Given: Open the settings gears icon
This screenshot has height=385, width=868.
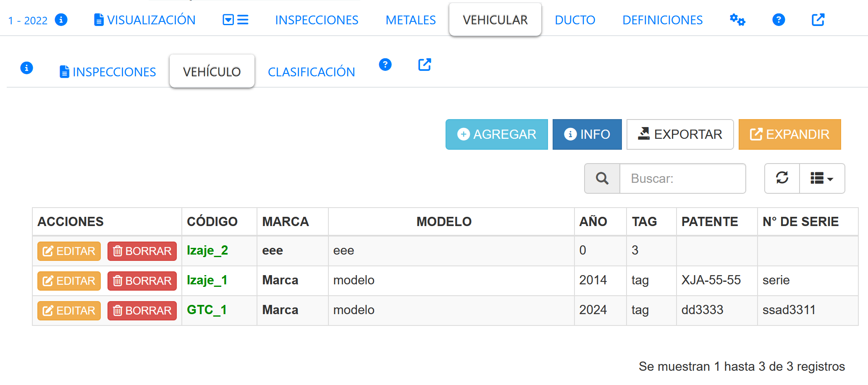Looking at the screenshot, I should click(737, 20).
